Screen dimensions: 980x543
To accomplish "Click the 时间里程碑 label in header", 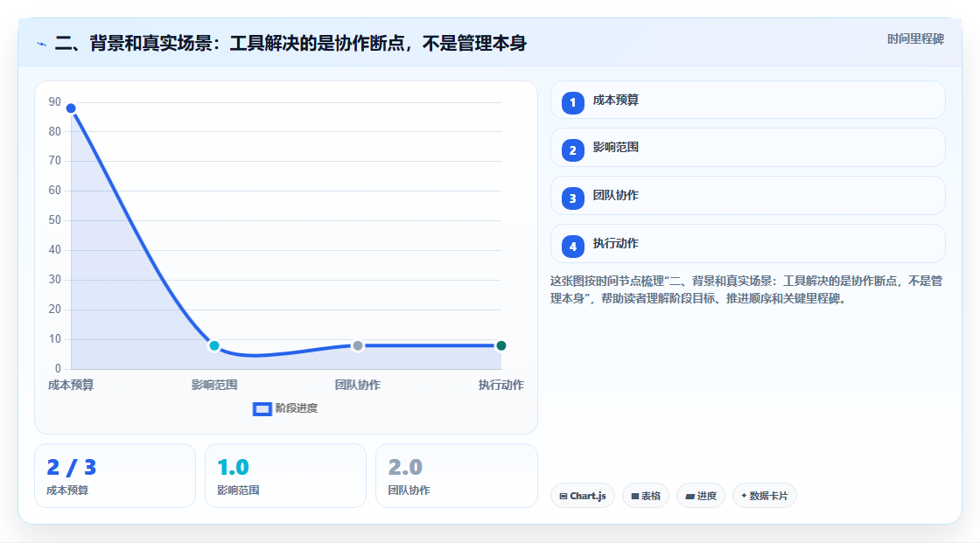I will point(915,39).
